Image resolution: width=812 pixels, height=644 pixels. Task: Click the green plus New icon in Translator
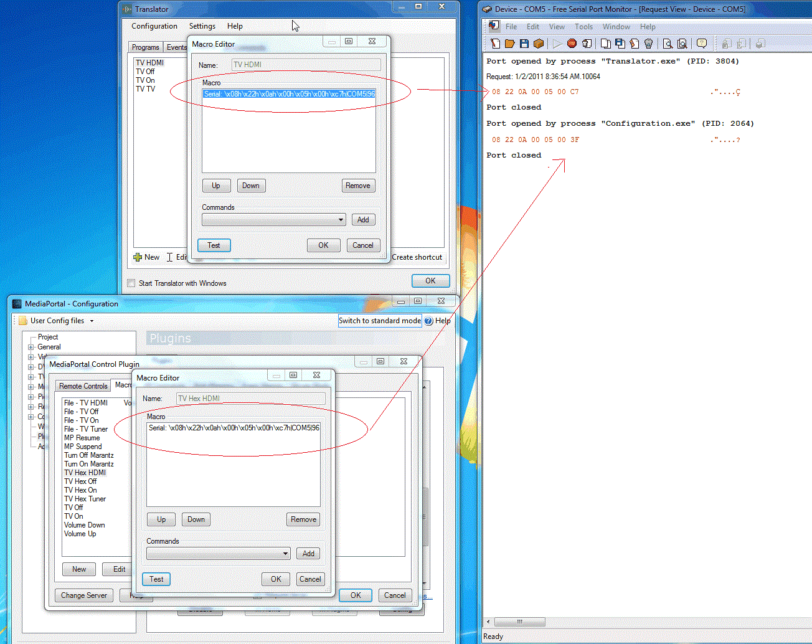(138, 257)
